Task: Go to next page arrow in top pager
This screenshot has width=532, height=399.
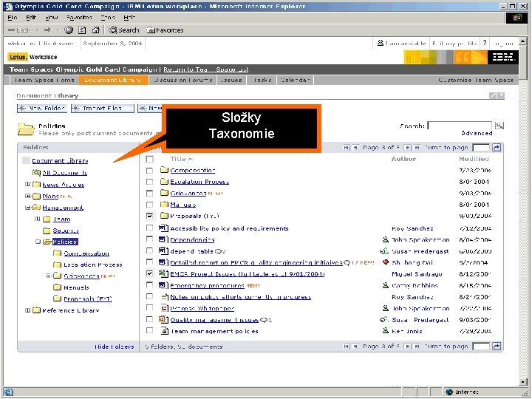Action: (x=408, y=148)
